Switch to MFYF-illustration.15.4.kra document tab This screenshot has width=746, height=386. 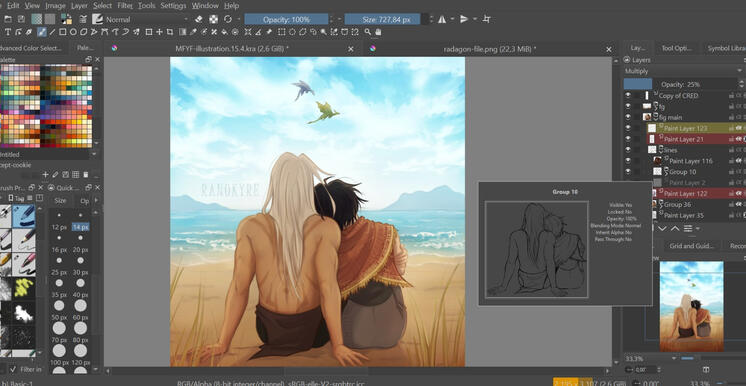coord(232,49)
